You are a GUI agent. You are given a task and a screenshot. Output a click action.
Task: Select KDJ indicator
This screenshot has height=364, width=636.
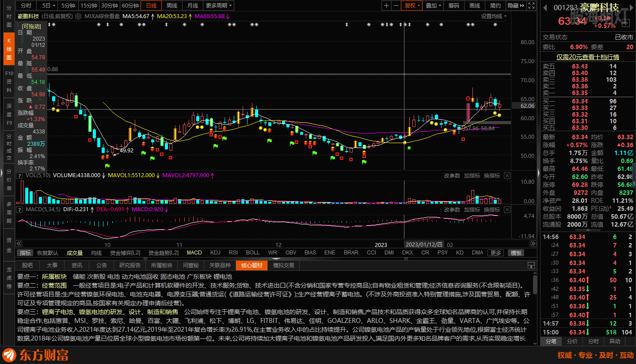click(215, 253)
